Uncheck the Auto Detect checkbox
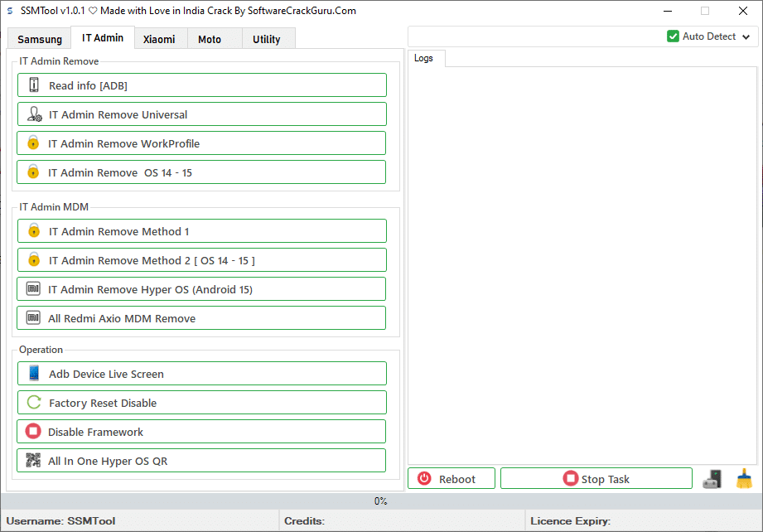This screenshot has width=763, height=532. (x=674, y=36)
